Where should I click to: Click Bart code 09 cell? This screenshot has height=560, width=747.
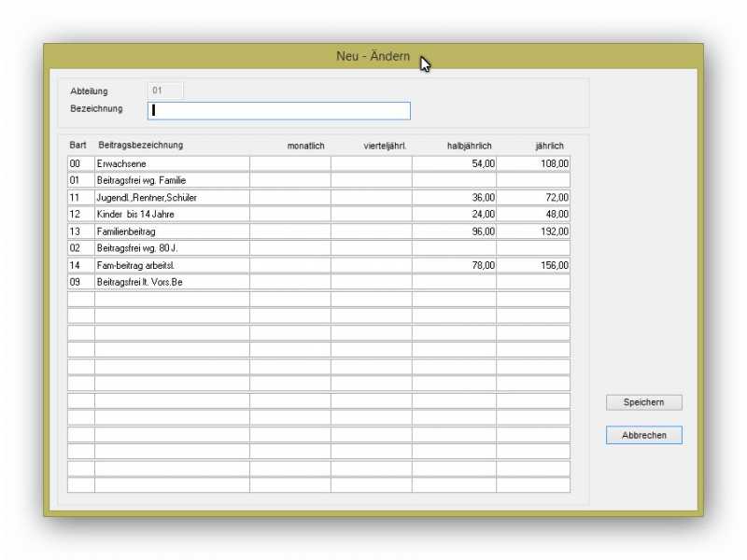click(x=80, y=282)
